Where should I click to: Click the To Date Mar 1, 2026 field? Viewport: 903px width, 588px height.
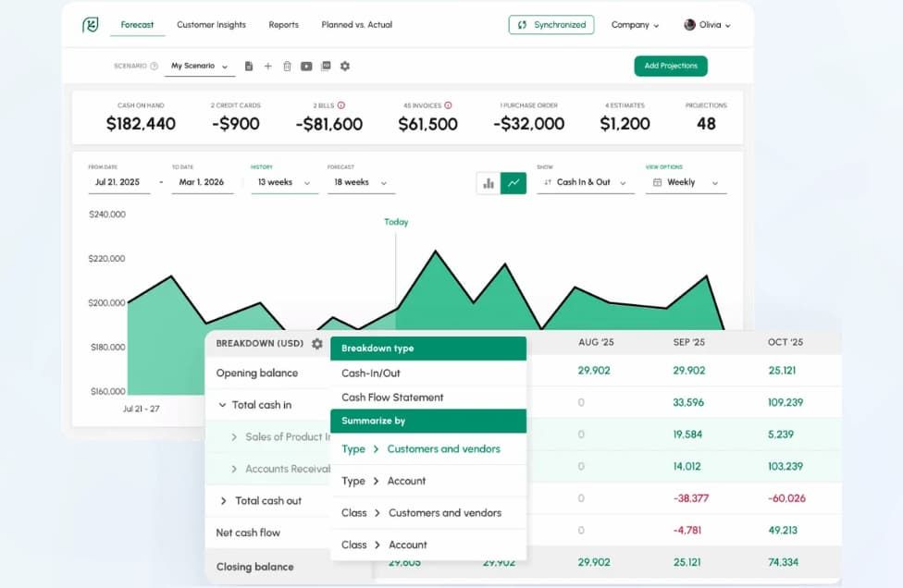(202, 182)
